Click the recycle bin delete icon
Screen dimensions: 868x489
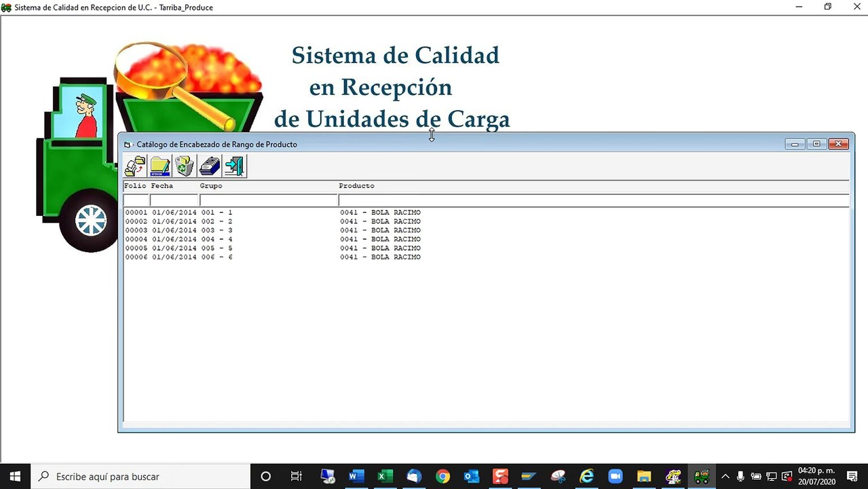(x=185, y=166)
